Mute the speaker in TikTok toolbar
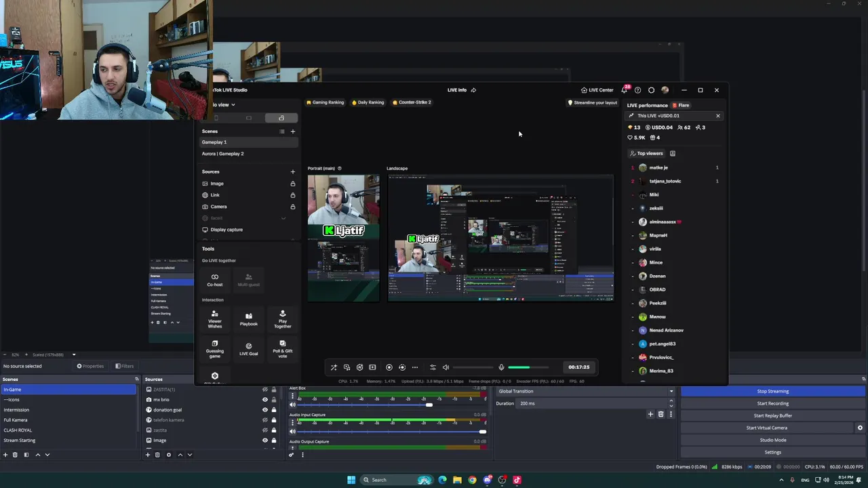The image size is (868, 488). pos(446,367)
